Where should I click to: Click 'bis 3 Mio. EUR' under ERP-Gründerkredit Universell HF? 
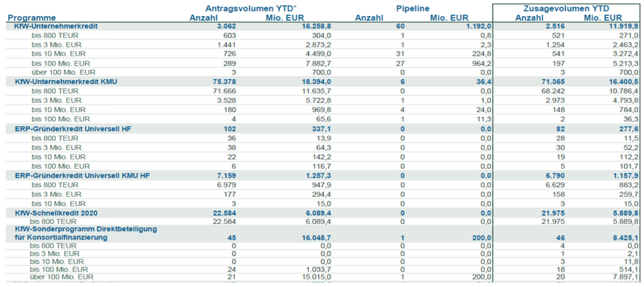point(57,148)
